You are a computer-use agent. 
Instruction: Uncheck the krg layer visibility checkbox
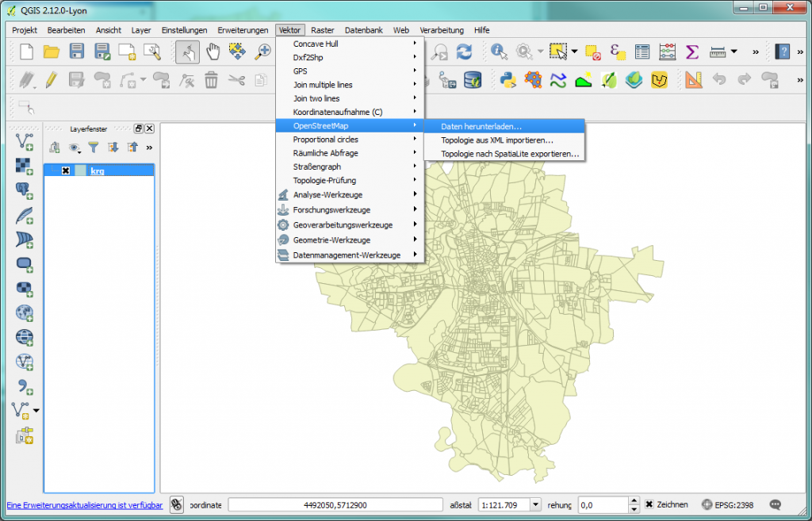[x=66, y=170]
